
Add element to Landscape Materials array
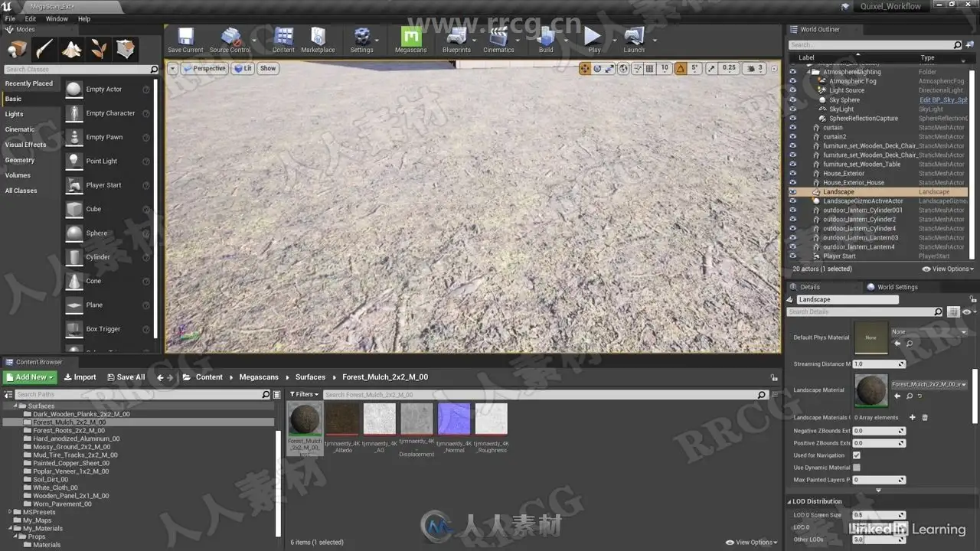click(x=912, y=417)
